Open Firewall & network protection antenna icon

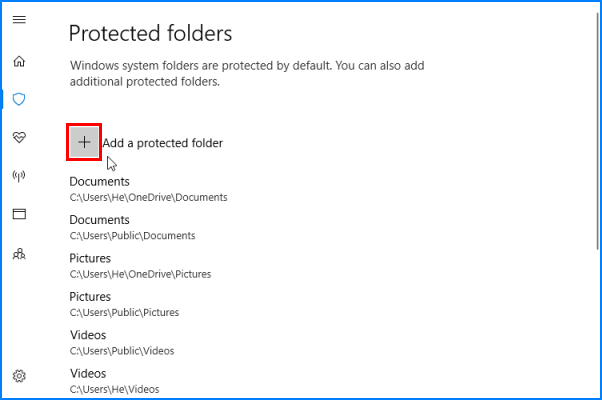tap(19, 176)
